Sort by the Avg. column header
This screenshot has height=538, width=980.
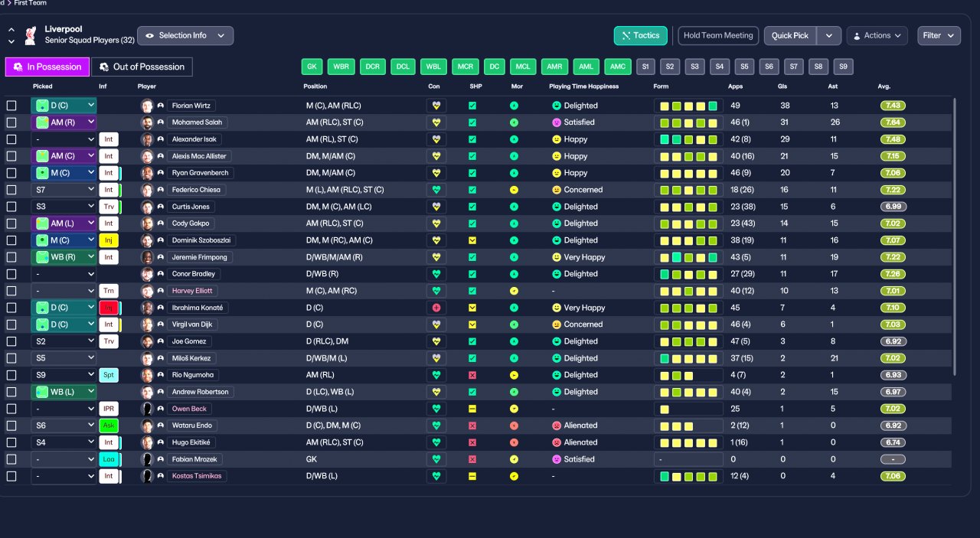pyautogui.click(x=884, y=86)
